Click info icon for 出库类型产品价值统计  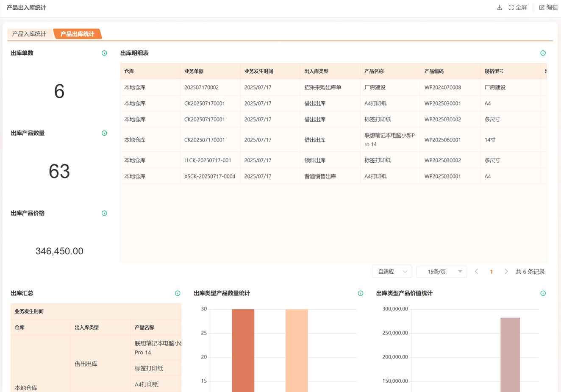(543, 293)
